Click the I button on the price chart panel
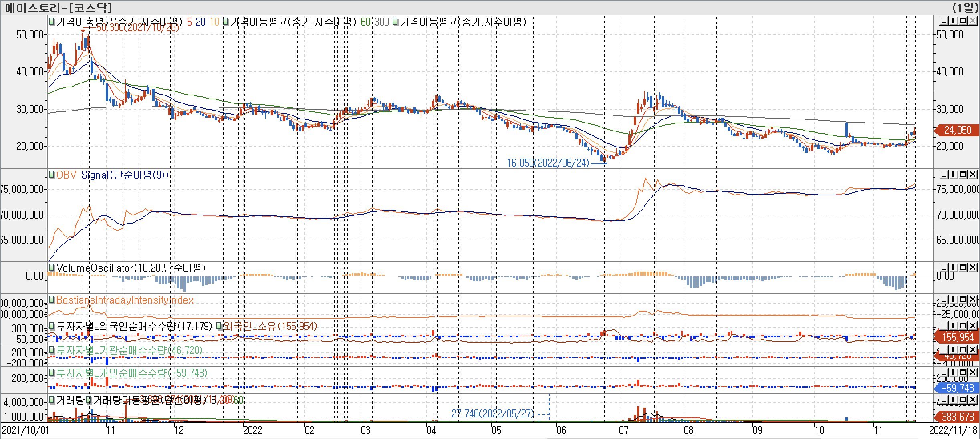 click(953, 21)
